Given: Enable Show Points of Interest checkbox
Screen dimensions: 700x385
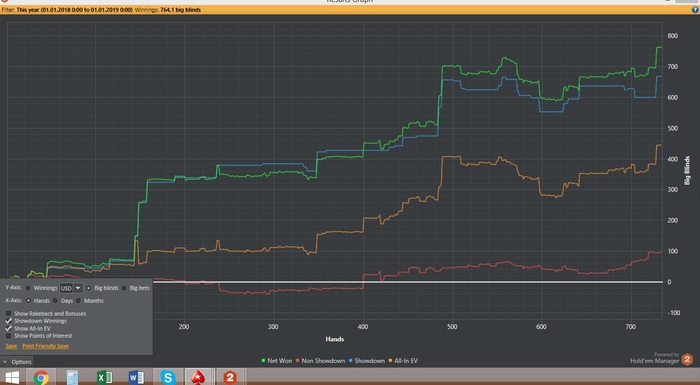Looking at the screenshot, I should pos(8,335).
